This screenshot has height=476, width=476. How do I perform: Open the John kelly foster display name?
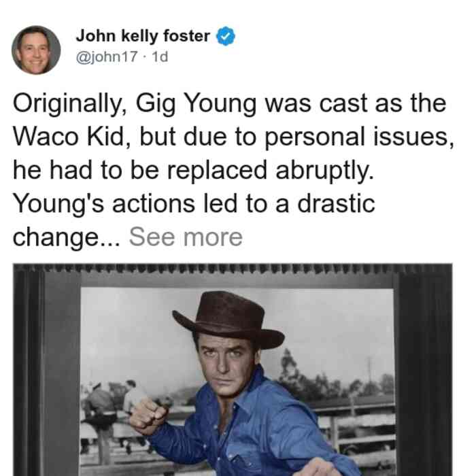pos(143,36)
